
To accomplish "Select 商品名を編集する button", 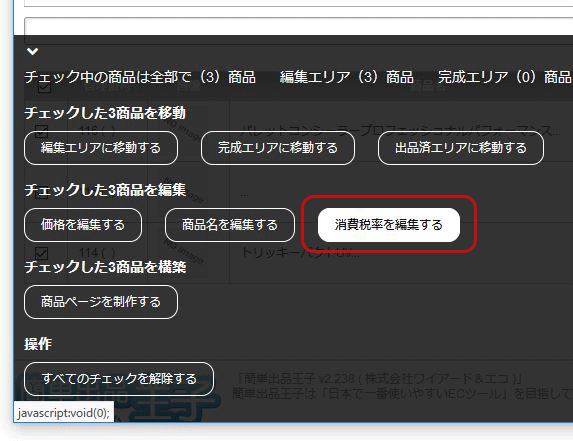I will click(x=230, y=225).
